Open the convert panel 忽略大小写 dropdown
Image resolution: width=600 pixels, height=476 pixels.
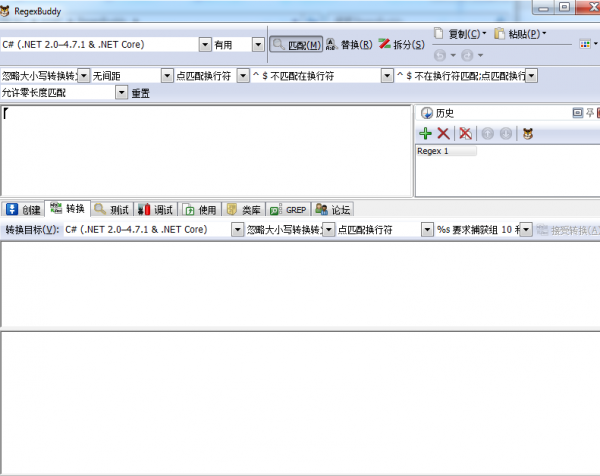coord(329,230)
